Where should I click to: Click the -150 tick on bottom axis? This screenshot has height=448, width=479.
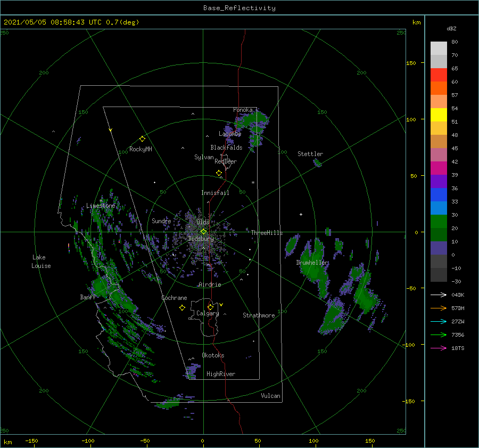coord(31,441)
